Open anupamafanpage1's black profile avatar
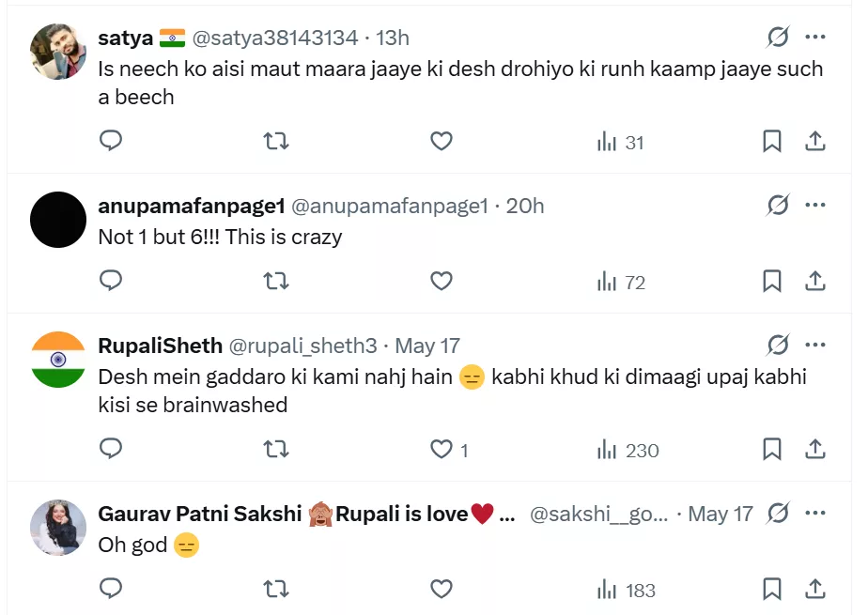Image resolution: width=868 pixels, height=615 pixels. click(58, 220)
